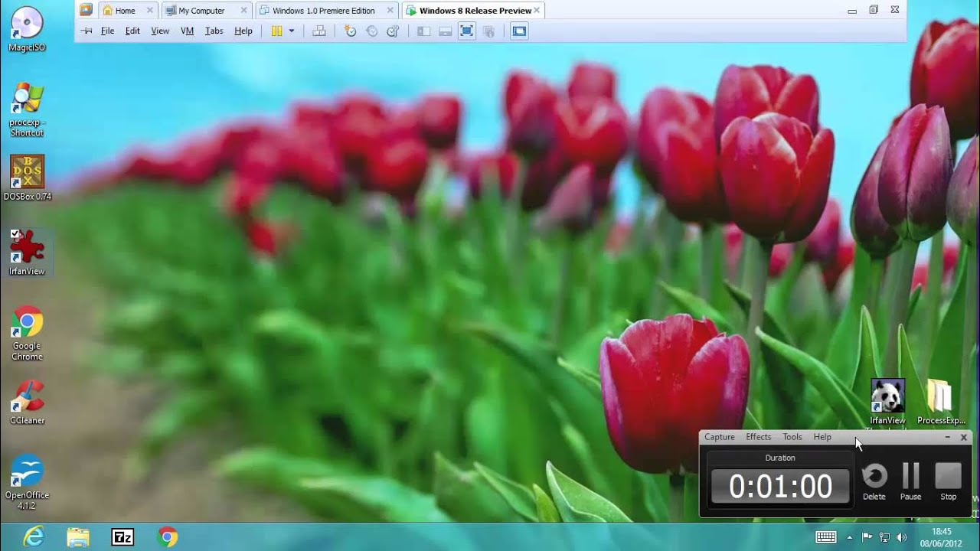The height and width of the screenshot is (551, 980).
Task: Delete the current recording
Action: 874,481
